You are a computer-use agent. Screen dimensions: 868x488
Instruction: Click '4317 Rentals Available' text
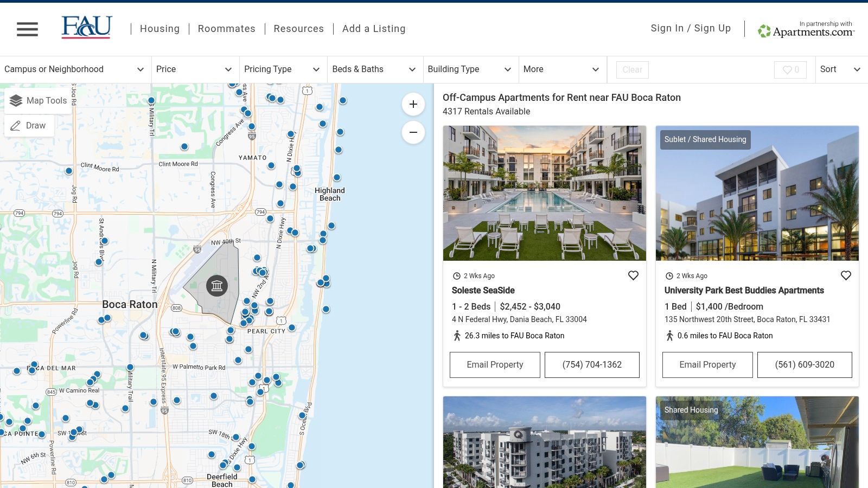[486, 111]
